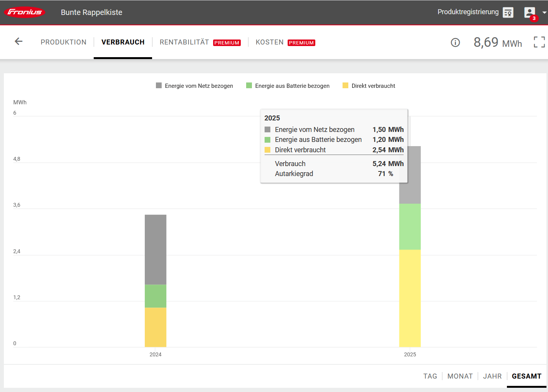The height and width of the screenshot is (392, 548).
Task: Open the product registration certificate icon
Action: [x=508, y=12]
